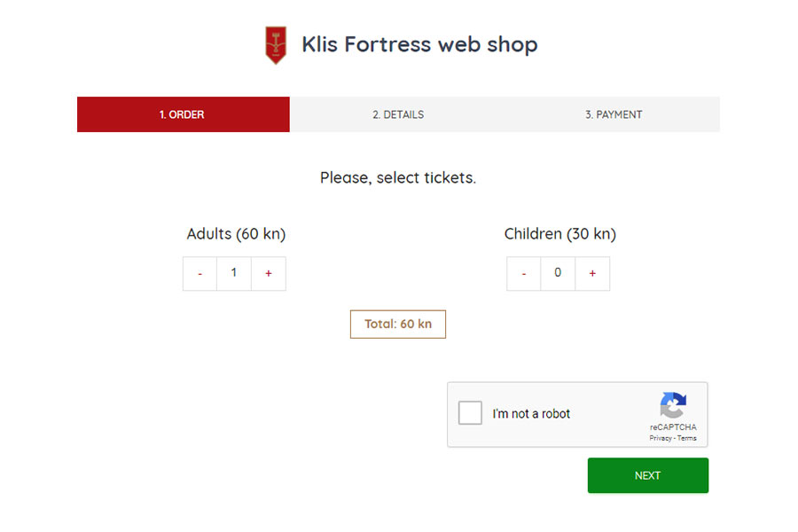This screenshot has width=798, height=532.
Task: Click the red Klis Fortress shield logo
Action: (276, 45)
